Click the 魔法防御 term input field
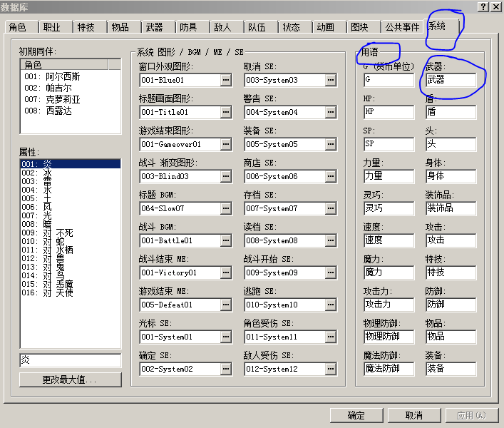504x428 pixels. (389, 369)
